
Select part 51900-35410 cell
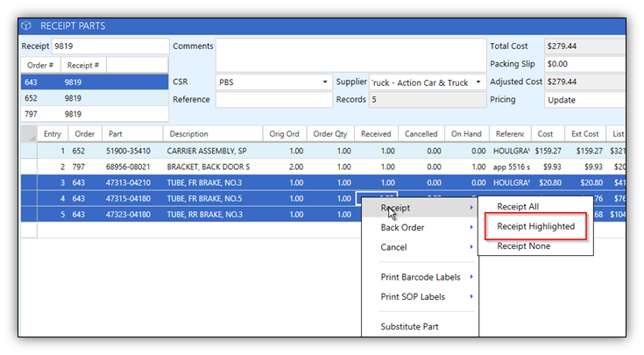[x=131, y=151]
